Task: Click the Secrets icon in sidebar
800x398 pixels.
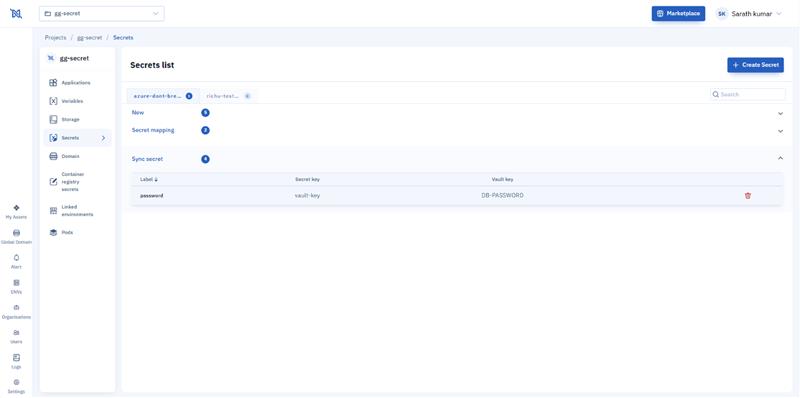Action: (53, 138)
